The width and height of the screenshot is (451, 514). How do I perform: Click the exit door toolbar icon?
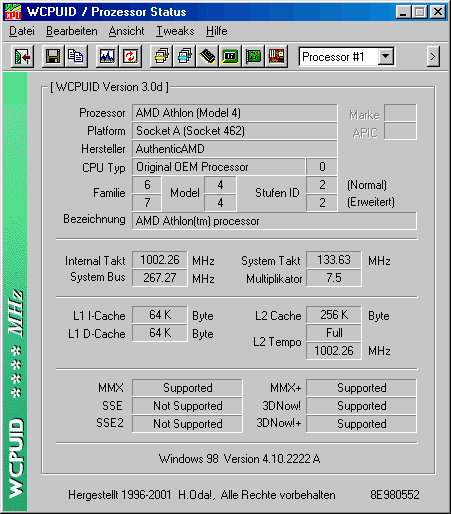(22, 57)
